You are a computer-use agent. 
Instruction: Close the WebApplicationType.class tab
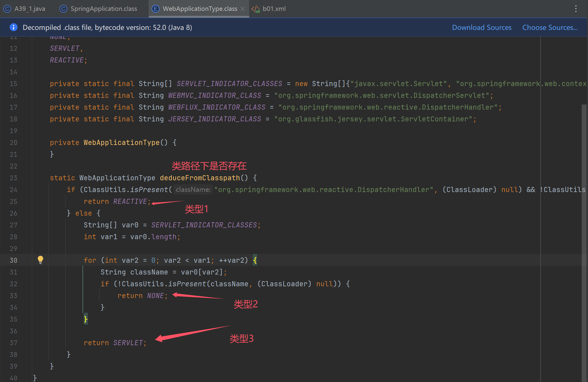point(243,9)
